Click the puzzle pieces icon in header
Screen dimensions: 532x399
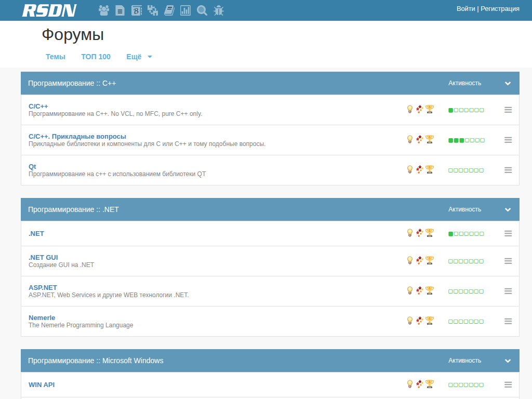pos(153,10)
